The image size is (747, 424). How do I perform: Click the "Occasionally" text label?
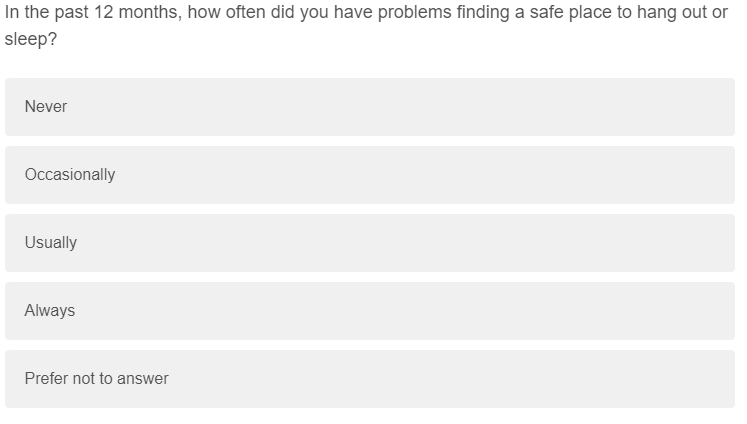pyautogui.click(x=70, y=175)
